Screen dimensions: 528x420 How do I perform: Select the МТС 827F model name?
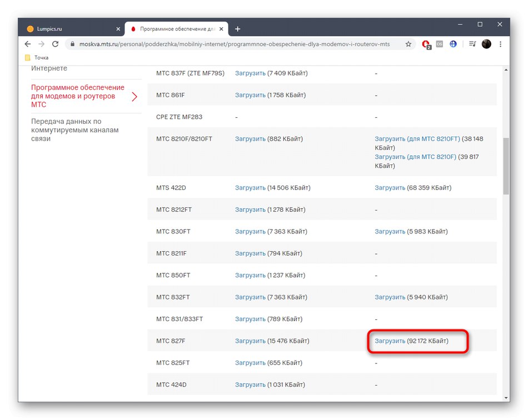(x=171, y=341)
